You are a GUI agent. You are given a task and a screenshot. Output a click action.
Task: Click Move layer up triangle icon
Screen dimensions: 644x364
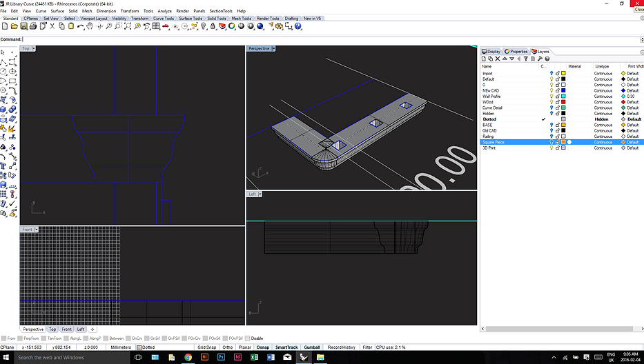pos(505,59)
